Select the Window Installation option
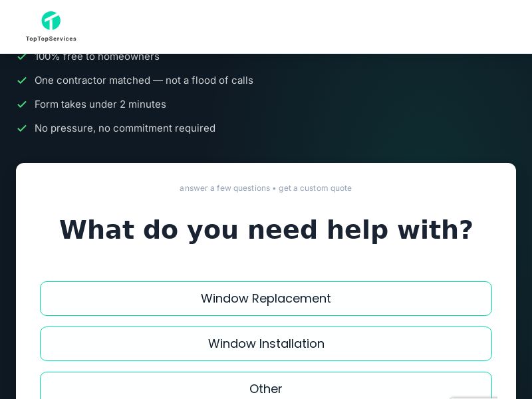 (x=266, y=344)
